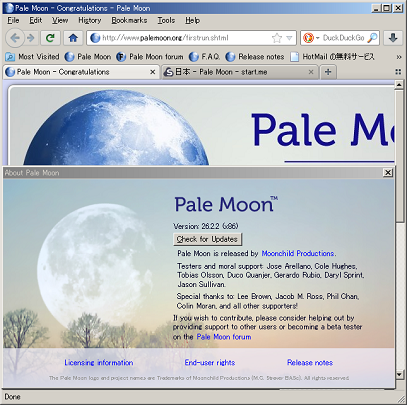Bookmark this page with the star icon
This screenshot has height=405, width=407.
(x=277, y=38)
